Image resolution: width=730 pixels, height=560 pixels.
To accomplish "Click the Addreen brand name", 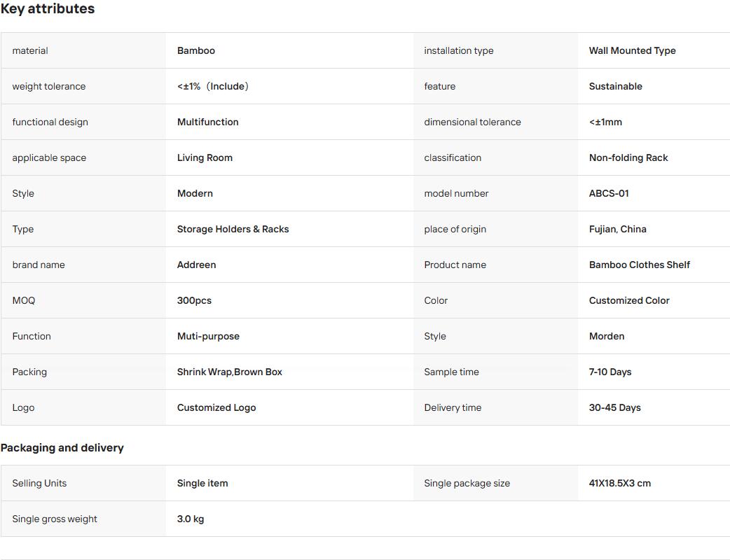I will [x=196, y=265].
